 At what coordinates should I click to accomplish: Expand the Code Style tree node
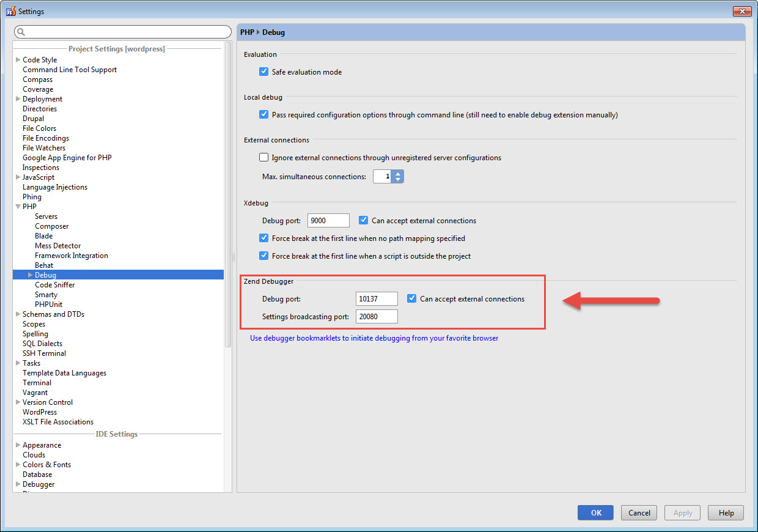(x=18, y=60)
